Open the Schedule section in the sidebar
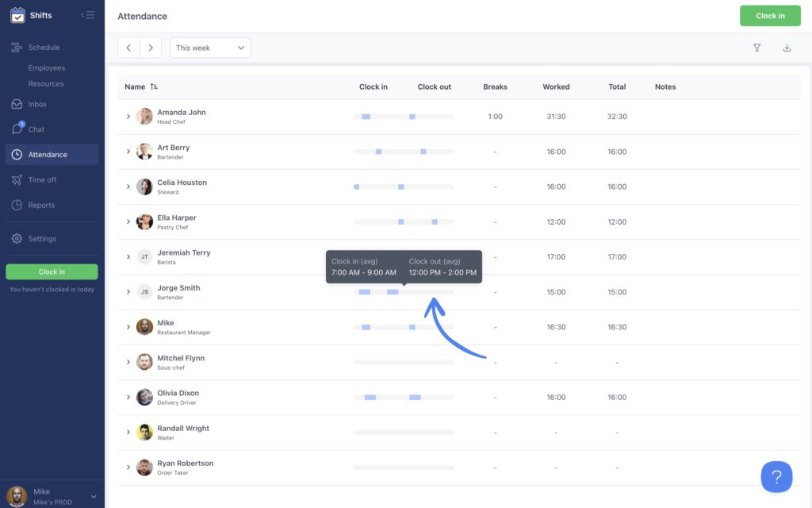 48,47
